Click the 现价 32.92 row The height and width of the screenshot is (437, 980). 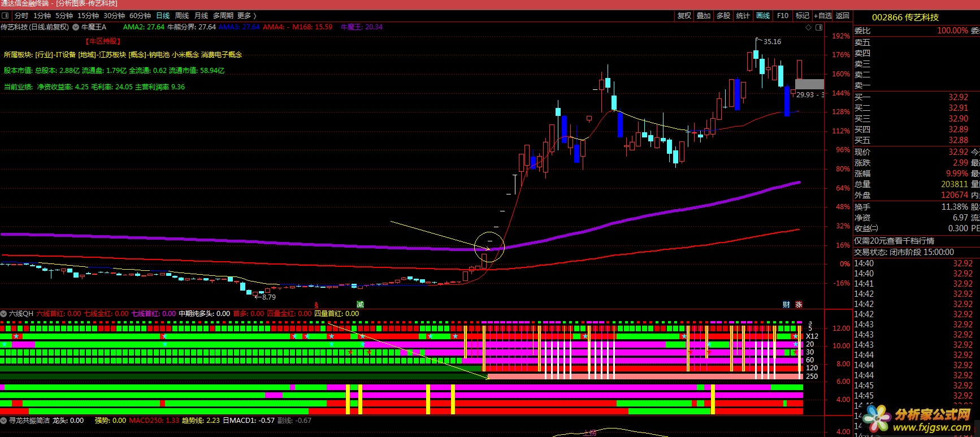point(911,152)
